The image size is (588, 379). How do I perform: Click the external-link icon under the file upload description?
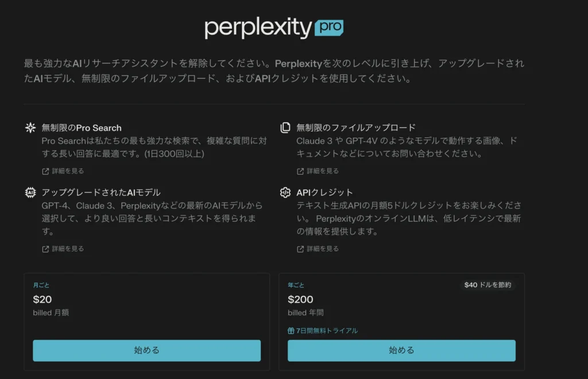(x=300, y=171)
